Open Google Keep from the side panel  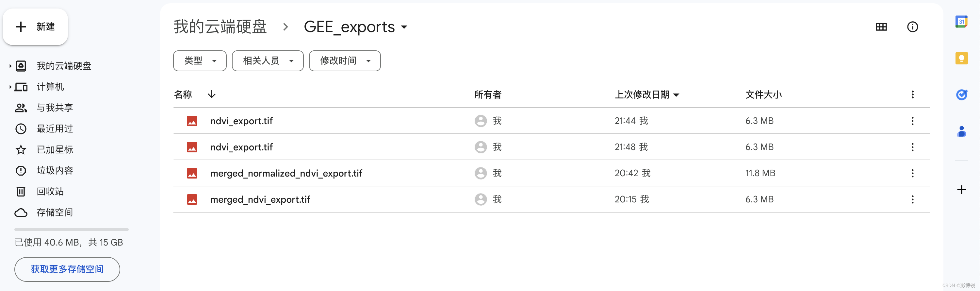click(x=962, y=58)
